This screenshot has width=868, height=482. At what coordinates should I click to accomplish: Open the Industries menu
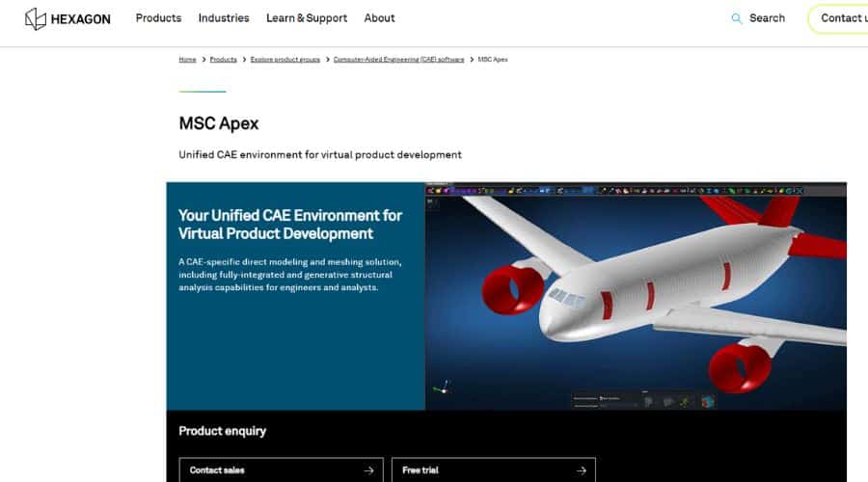pyautogui.click(x=224, y=18)
